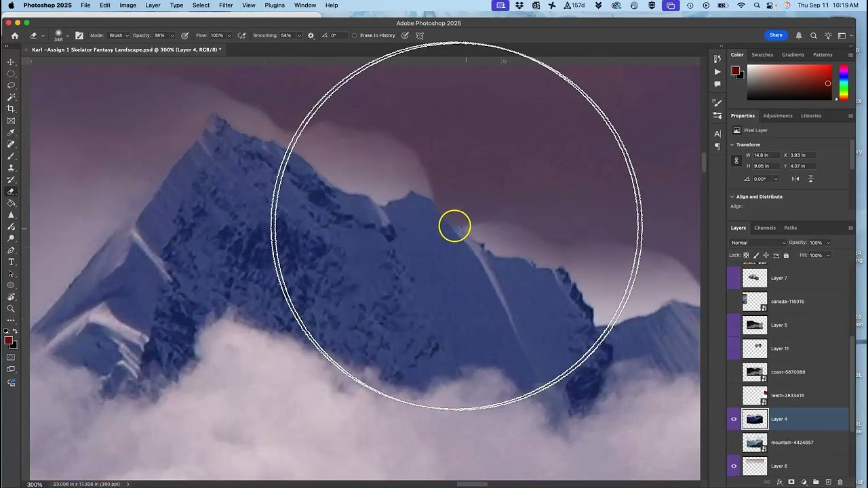
Task: Show Layer 7 visibility toggle
Action: [734, 278]
